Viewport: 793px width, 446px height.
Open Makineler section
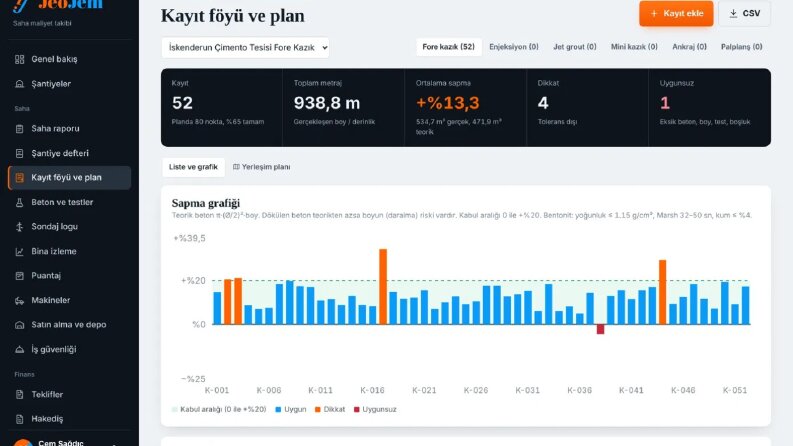69,300
